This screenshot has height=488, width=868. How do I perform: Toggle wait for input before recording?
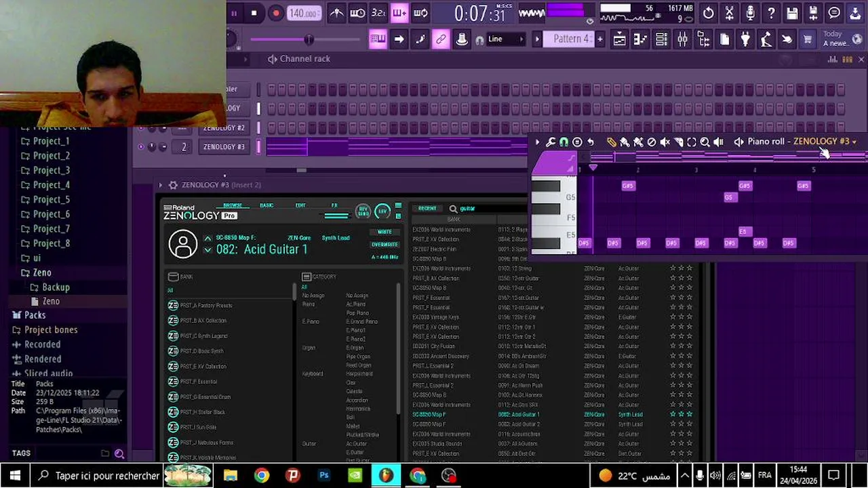[357, 13]
